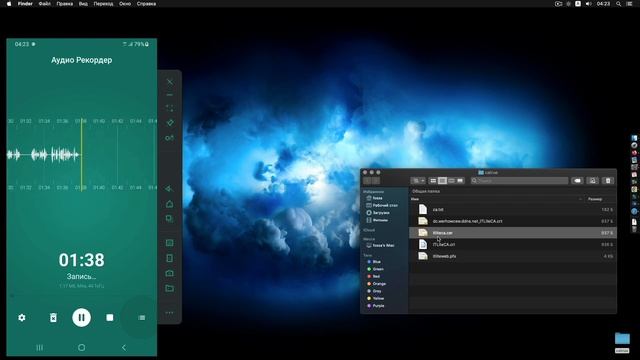The height and width of the screenshot is (360, 640).
Task: Open Notification Center list icon
Action: pyautogui.click(x=629, y=4)
